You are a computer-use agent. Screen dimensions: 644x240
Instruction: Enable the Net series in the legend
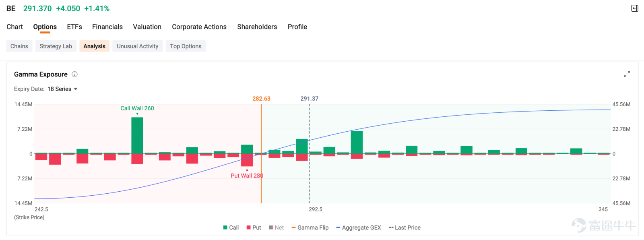pyautogui.click(x=277, y=228)
